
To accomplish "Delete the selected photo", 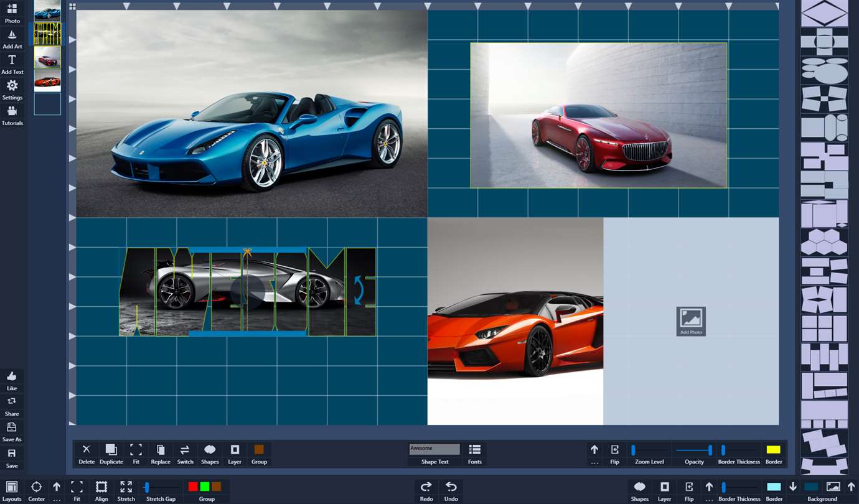I will pyautogui.click(x=87, y=454).
